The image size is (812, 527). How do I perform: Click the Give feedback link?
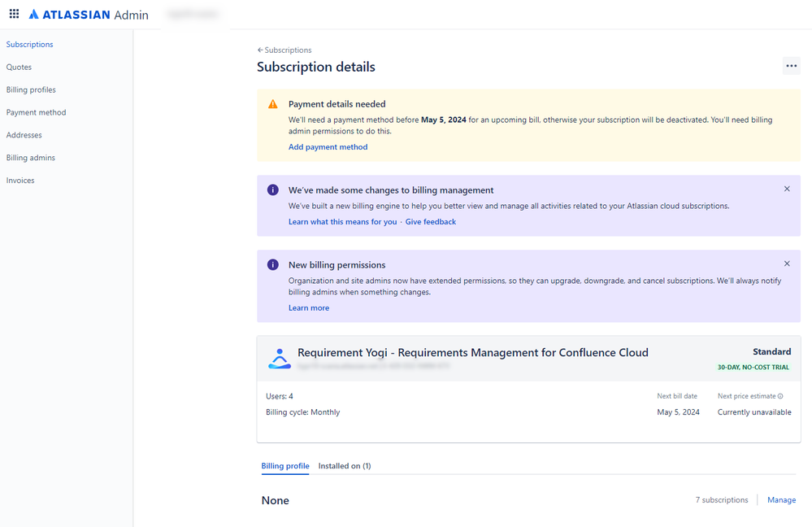pos(431,222)
